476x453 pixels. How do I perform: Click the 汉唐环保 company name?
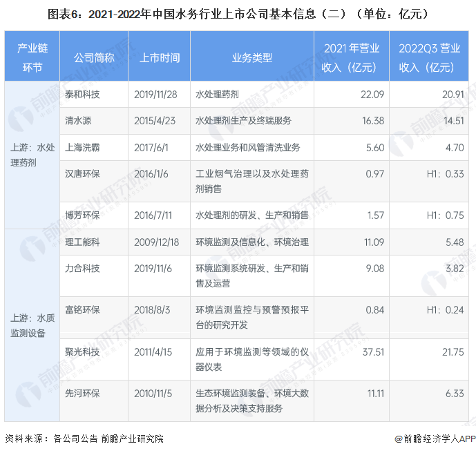(82, 173)
